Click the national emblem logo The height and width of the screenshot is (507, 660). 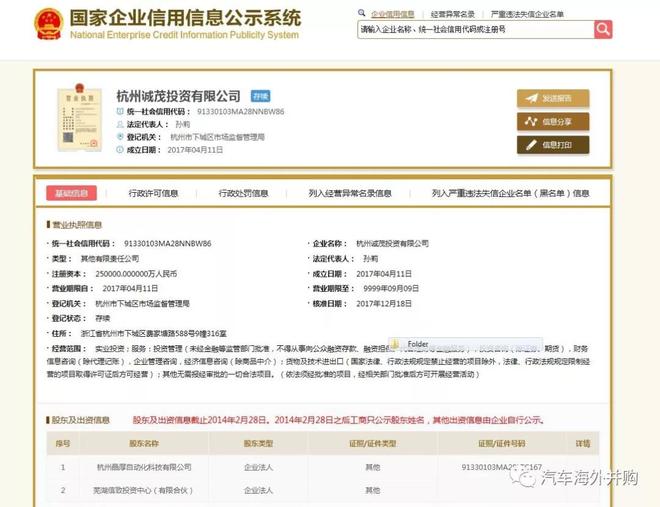[x=49, y=24]
